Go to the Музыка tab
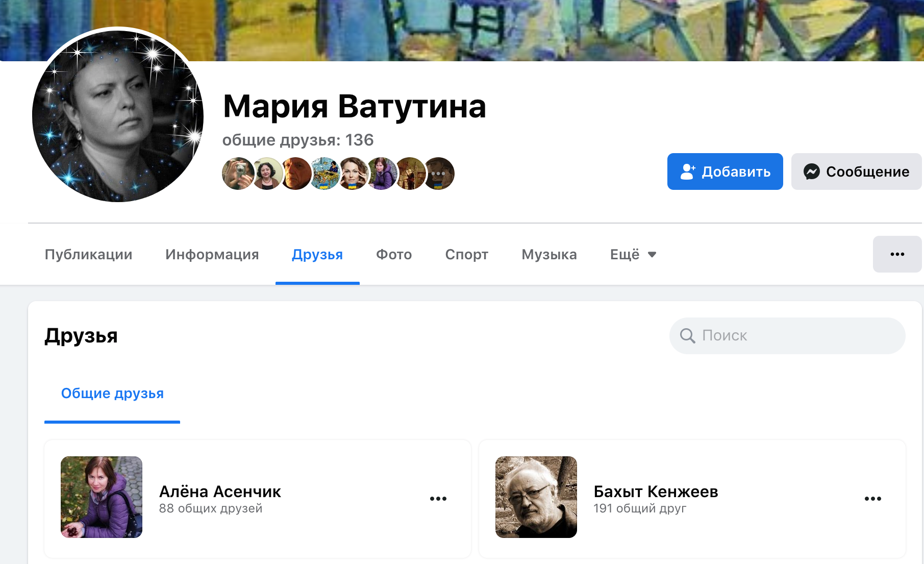This screenshot has height=564, width=924. point(549,254)
